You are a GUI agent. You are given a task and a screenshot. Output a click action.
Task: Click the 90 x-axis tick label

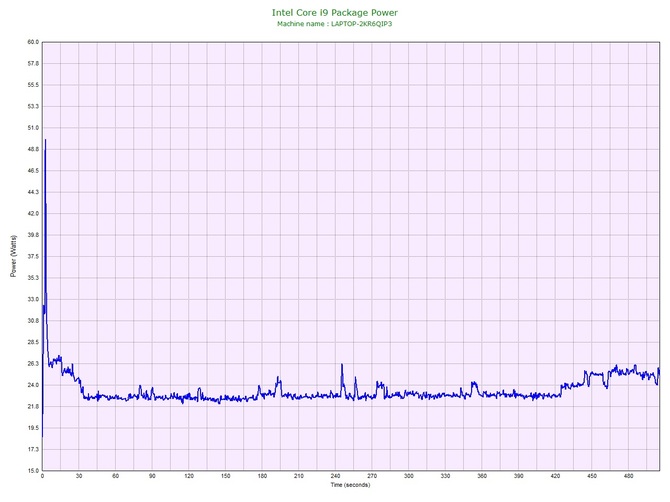coord(152,476)
